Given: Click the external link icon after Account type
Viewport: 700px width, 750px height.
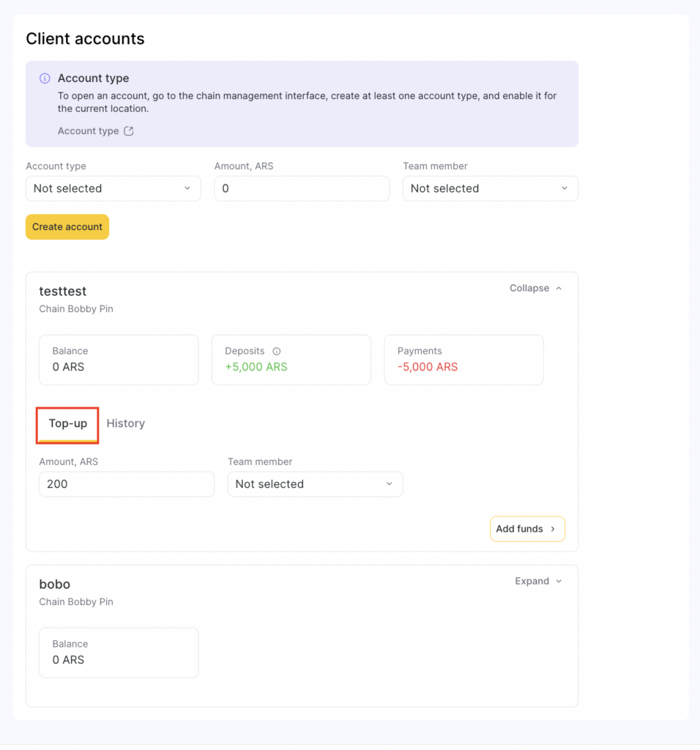Looking at the screenshot, I should pos(129,131).
